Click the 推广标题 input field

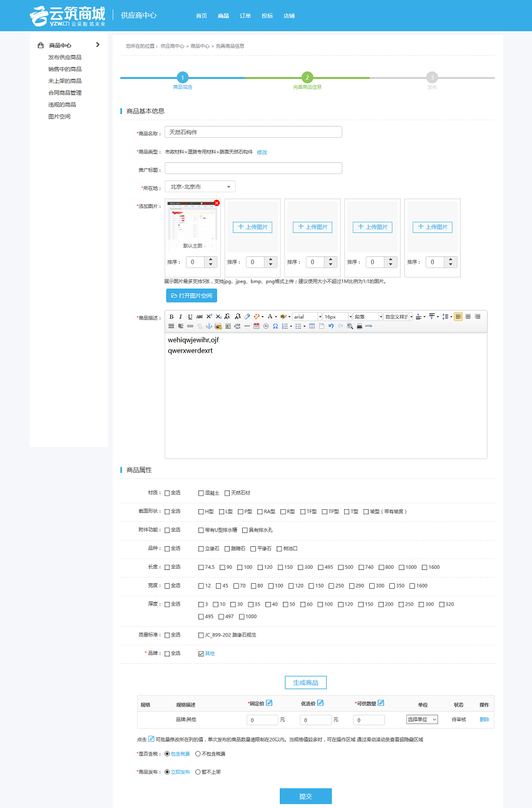[x=253, y=168]
